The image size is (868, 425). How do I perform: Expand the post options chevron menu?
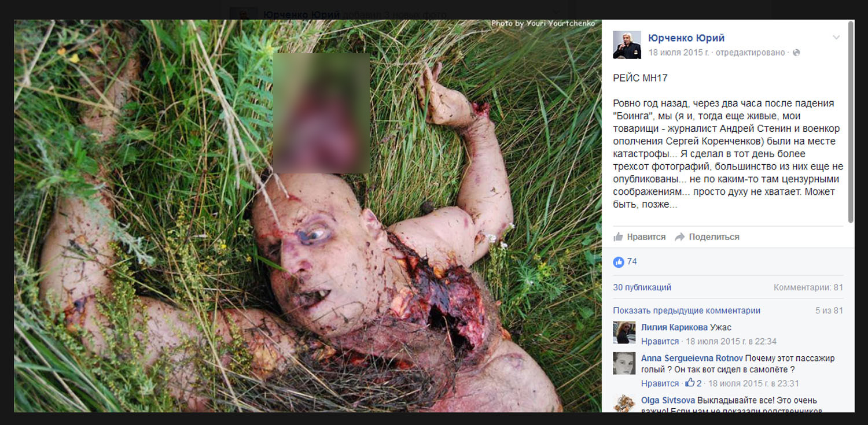836,38
